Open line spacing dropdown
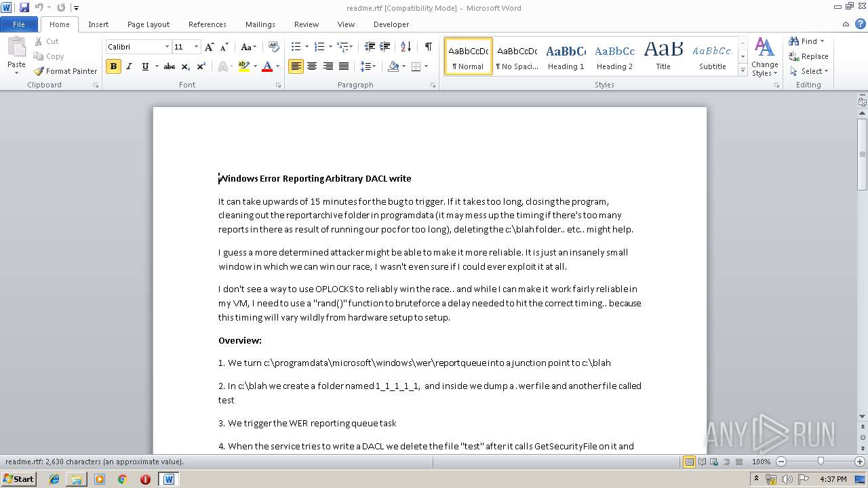 coord(368,66)
